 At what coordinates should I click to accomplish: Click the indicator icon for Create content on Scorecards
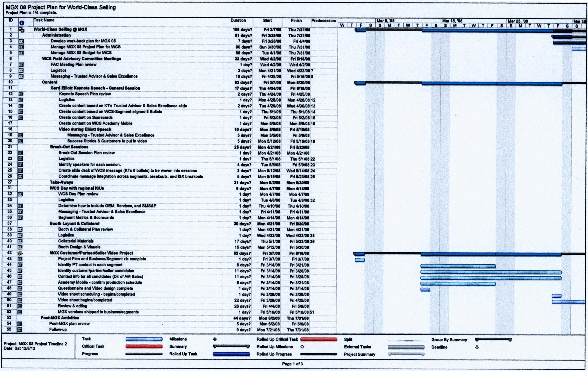tap(21, 118)
